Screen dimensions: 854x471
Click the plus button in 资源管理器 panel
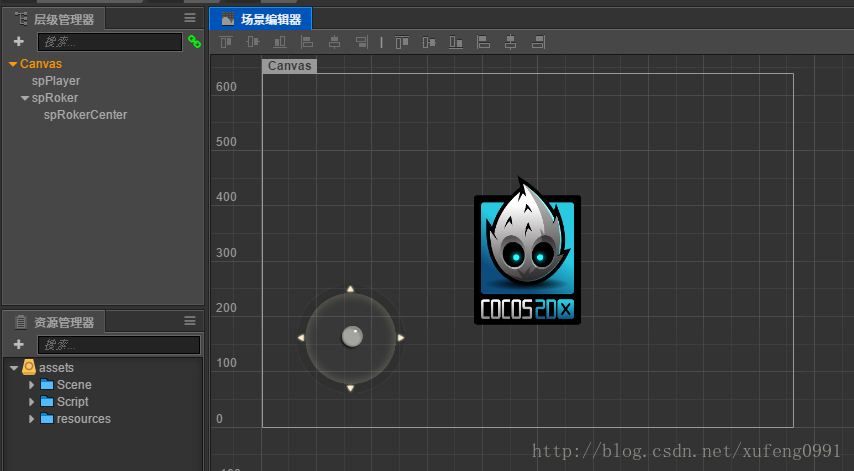(x=19, y=344)
